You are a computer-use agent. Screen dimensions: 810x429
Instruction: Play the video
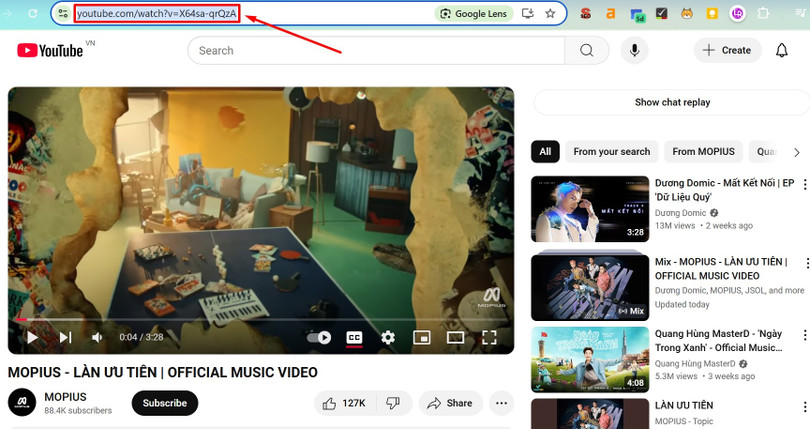pos(32,338)
